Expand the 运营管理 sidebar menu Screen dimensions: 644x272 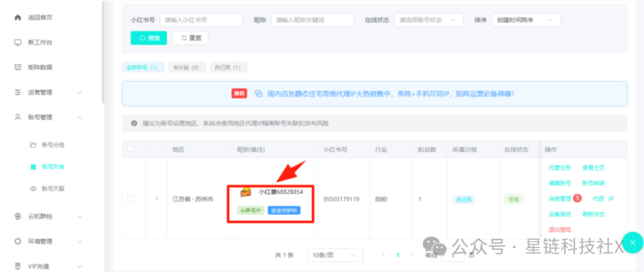80,93
